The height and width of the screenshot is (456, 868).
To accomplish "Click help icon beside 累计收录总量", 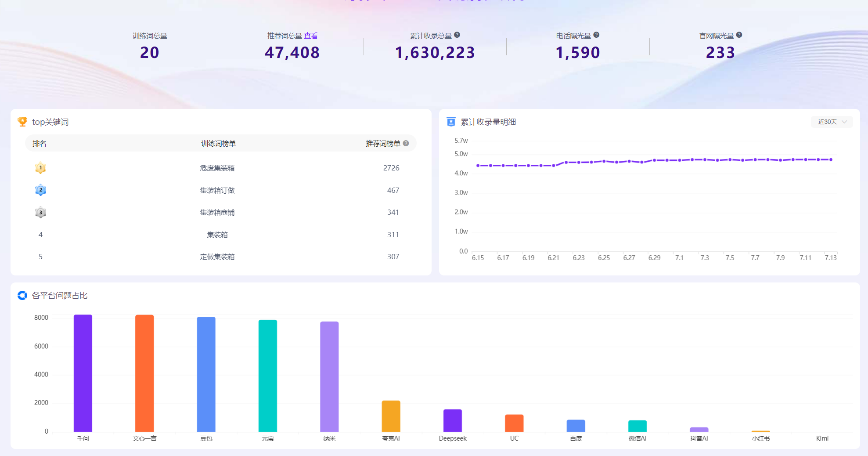I will click(x=457, y=35).
